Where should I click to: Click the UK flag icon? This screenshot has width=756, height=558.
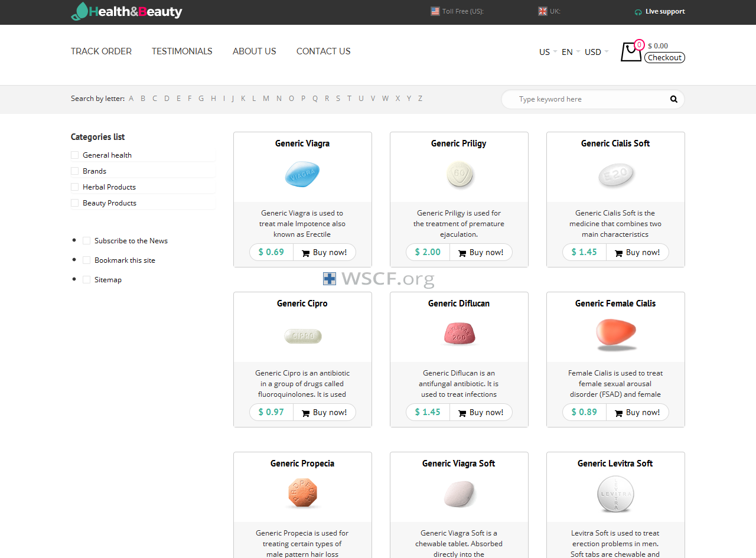543,11
